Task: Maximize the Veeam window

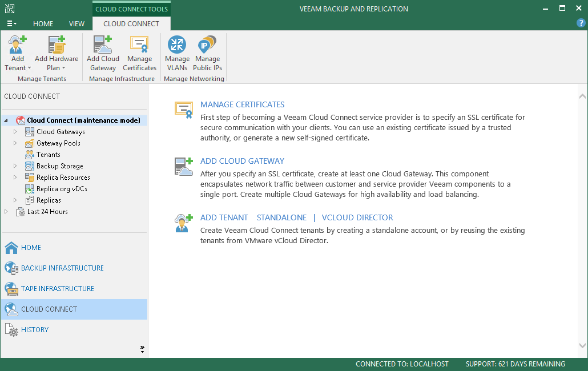Action: coord(562,8)
